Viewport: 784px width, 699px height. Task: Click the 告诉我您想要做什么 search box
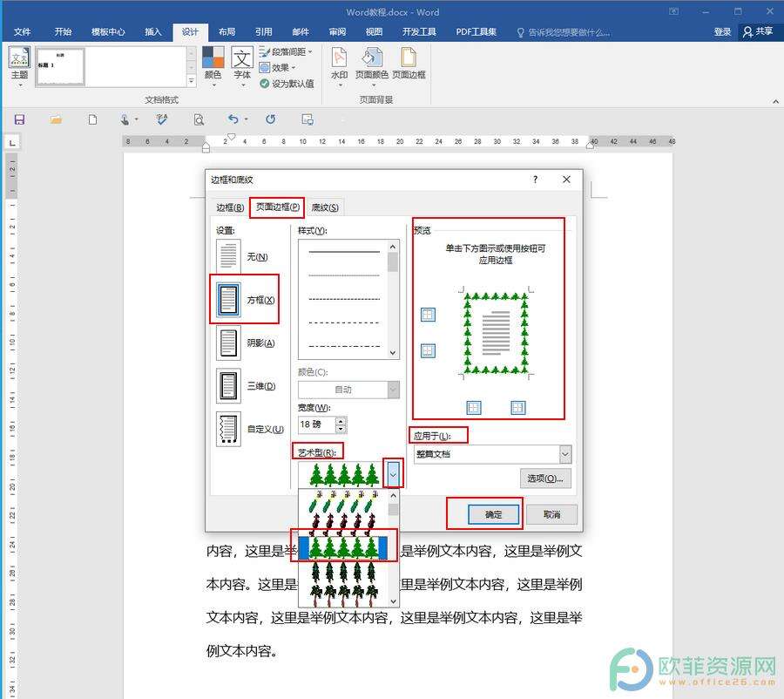pos(564,32)
